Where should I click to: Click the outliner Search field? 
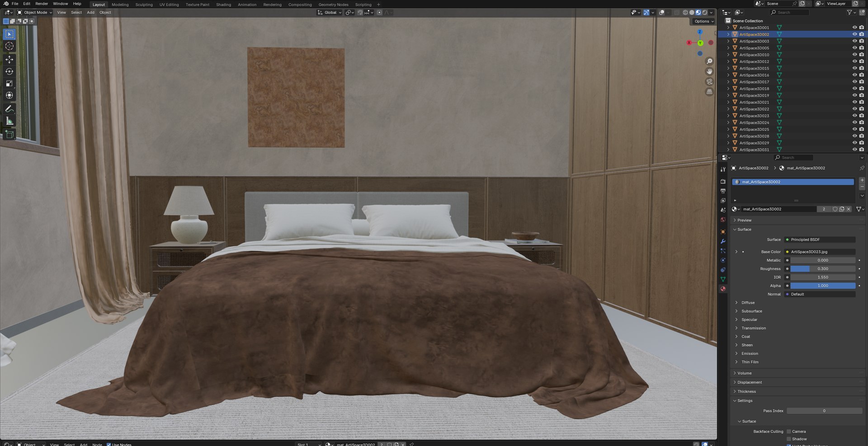(x=789, y=13)
